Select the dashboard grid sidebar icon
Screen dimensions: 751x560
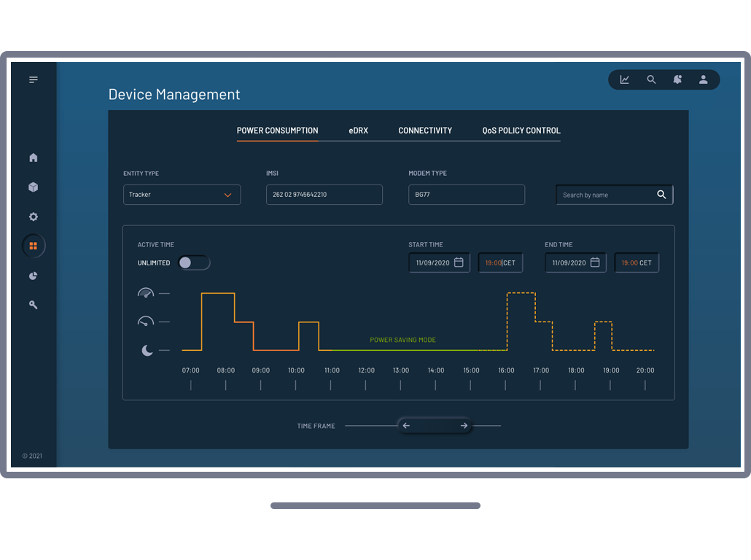34,246
